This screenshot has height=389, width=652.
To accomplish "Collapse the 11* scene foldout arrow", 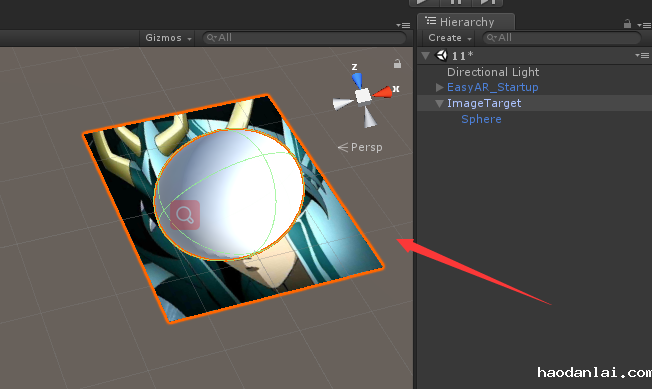I will coord(425,55).
